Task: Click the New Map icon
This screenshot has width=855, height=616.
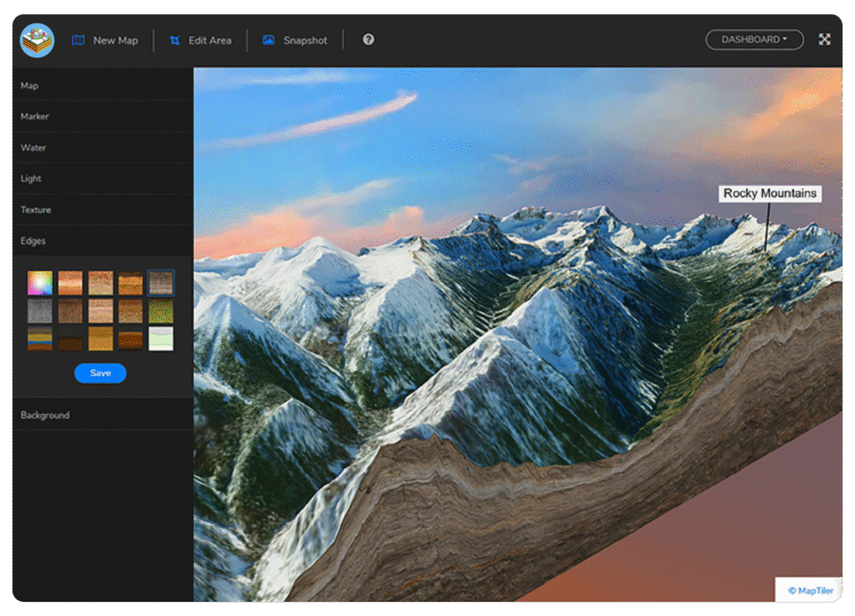Action: coord(78,40)
